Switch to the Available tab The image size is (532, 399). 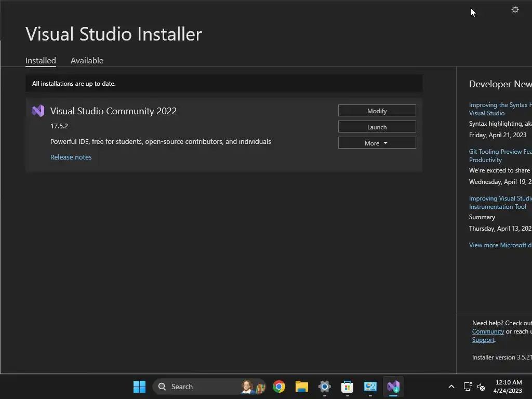[87, 61]
